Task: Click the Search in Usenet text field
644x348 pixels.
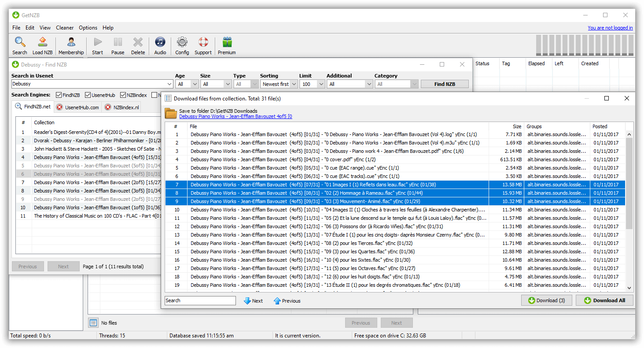Action: click(89, 84)
